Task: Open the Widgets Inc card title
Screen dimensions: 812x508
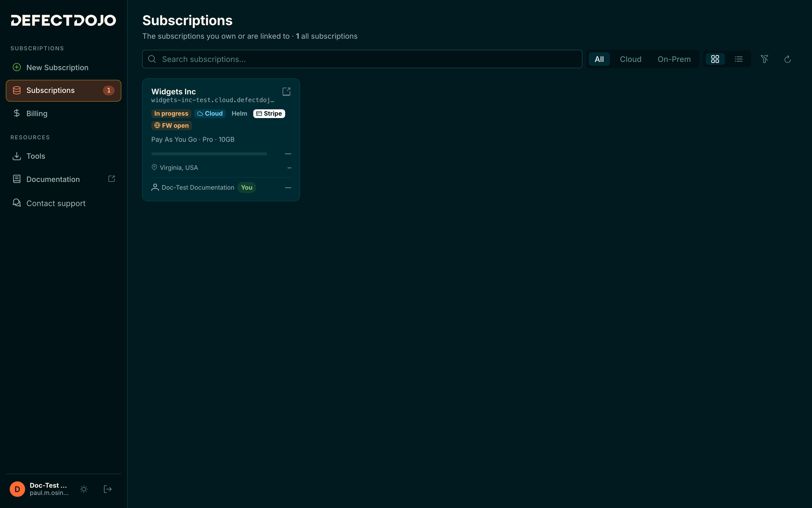Action: [x=174, y=91]
